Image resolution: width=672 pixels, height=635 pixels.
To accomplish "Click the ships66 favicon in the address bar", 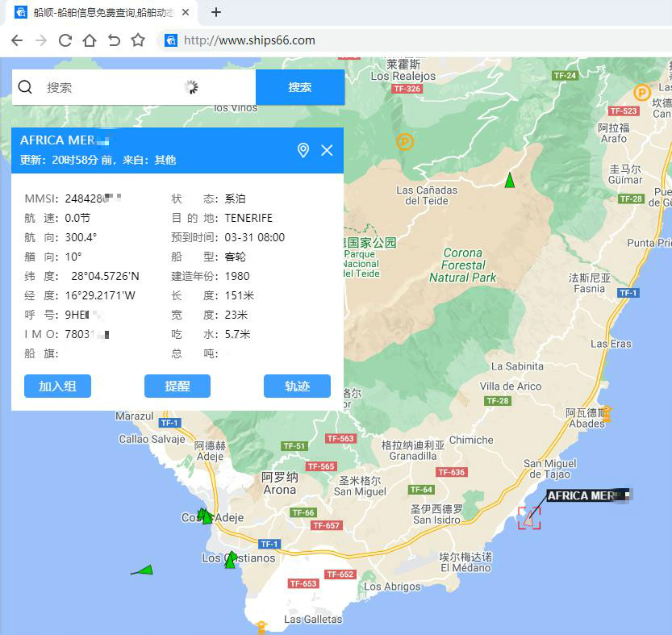I will [x=173, y=40].
